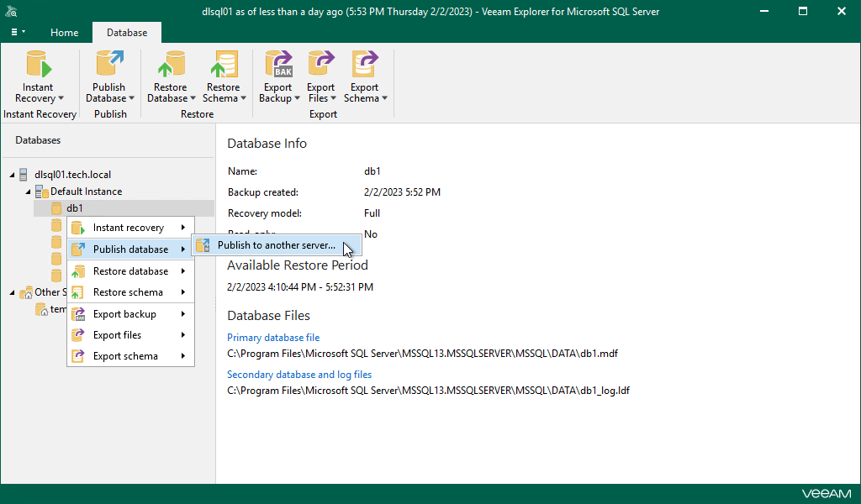The width and height of the screenshot is (861, 504).
Task: Click the Instant Recovery ribbon icon
Action: [x=39, y=64]
